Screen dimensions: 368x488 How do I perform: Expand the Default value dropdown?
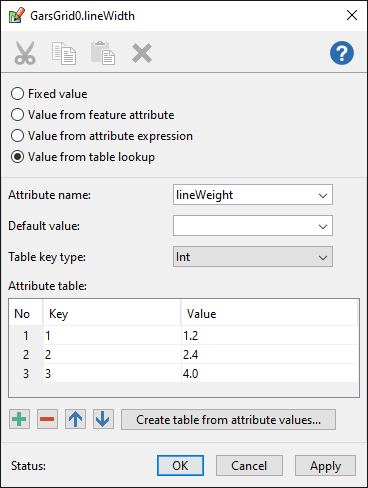(x=253, y=226)
